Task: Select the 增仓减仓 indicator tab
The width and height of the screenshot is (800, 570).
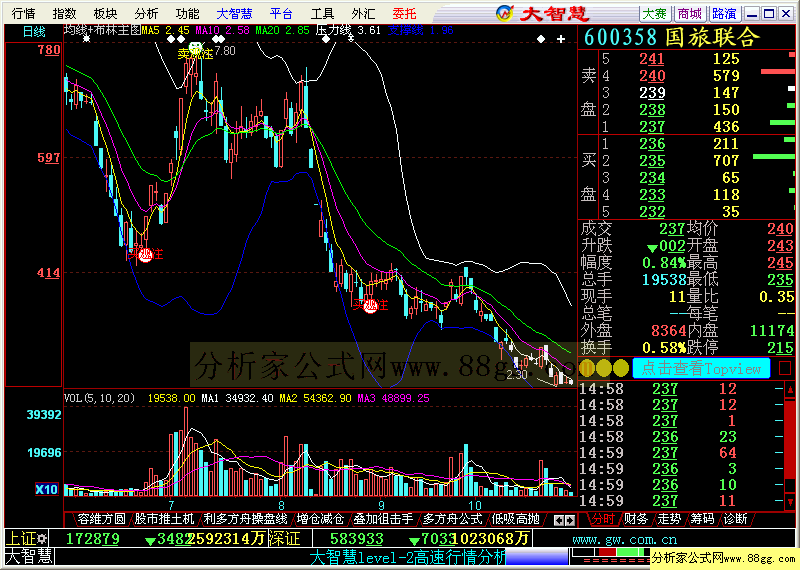Action: tap(320, 519)
